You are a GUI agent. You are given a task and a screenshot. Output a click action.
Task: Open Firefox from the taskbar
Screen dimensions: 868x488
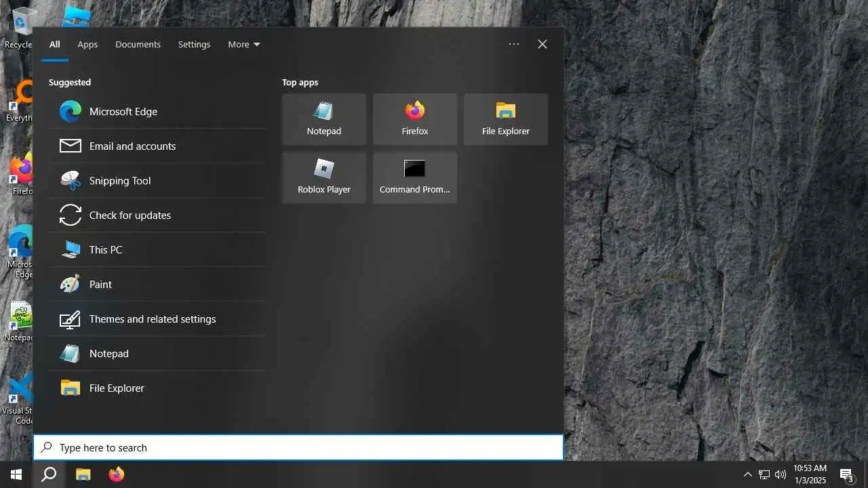tap(117, 474)
